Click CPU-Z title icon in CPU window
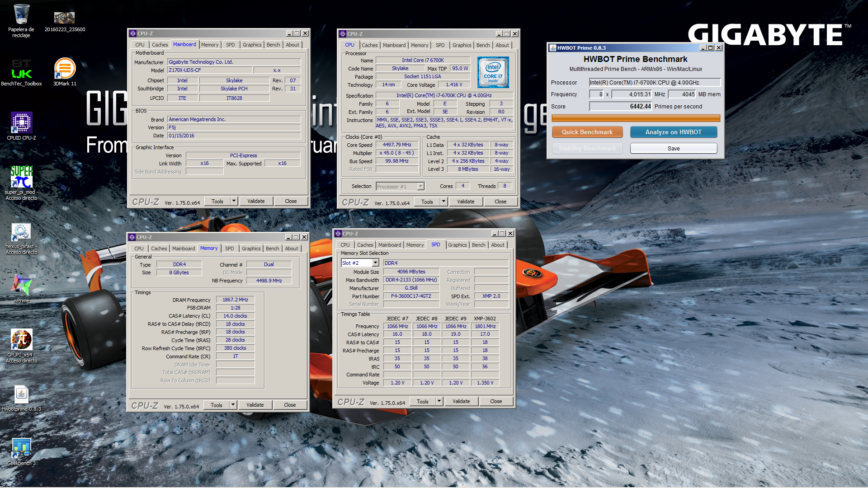Viewport: 868px width, 488px height. coord(343,34)
